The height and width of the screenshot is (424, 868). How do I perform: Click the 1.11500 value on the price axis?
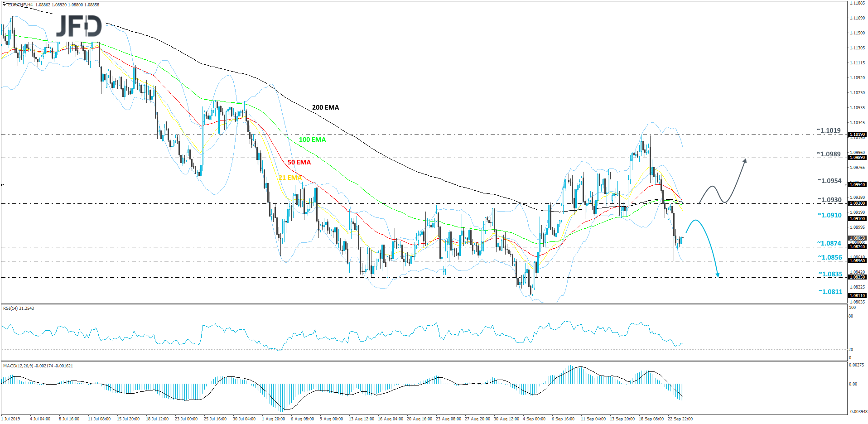point(857,33)
